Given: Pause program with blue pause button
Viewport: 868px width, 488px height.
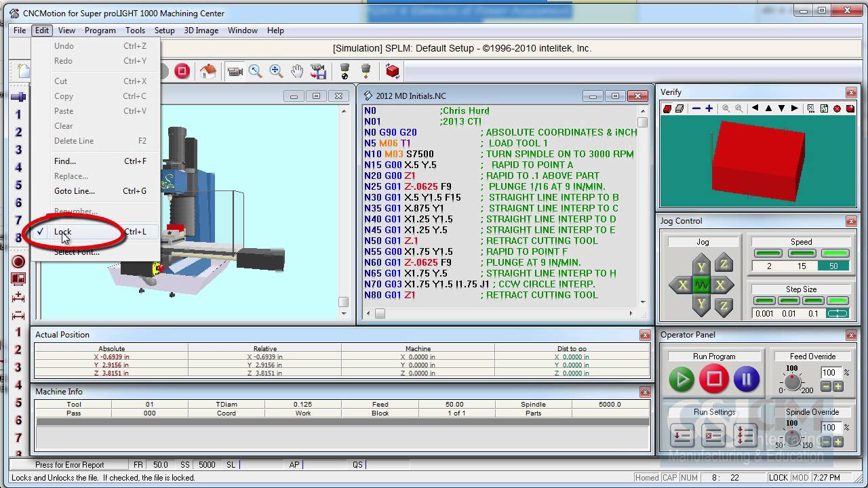Looking at the screenshot, I should [747, 380].
